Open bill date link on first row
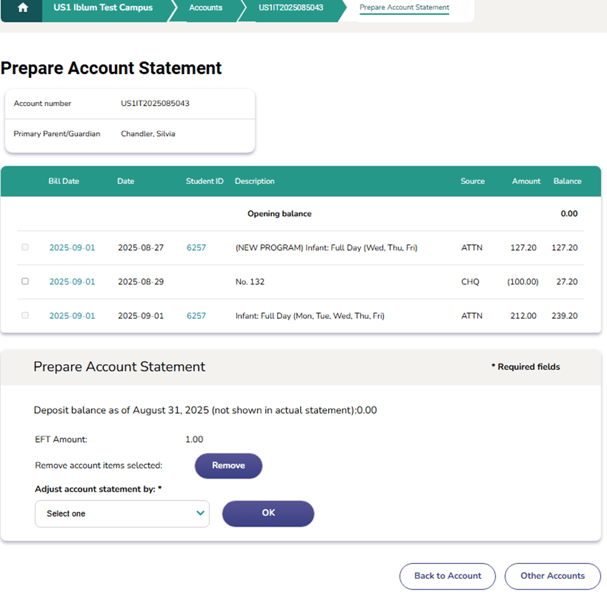The image size is (607, 592). [x=72, y=248]
